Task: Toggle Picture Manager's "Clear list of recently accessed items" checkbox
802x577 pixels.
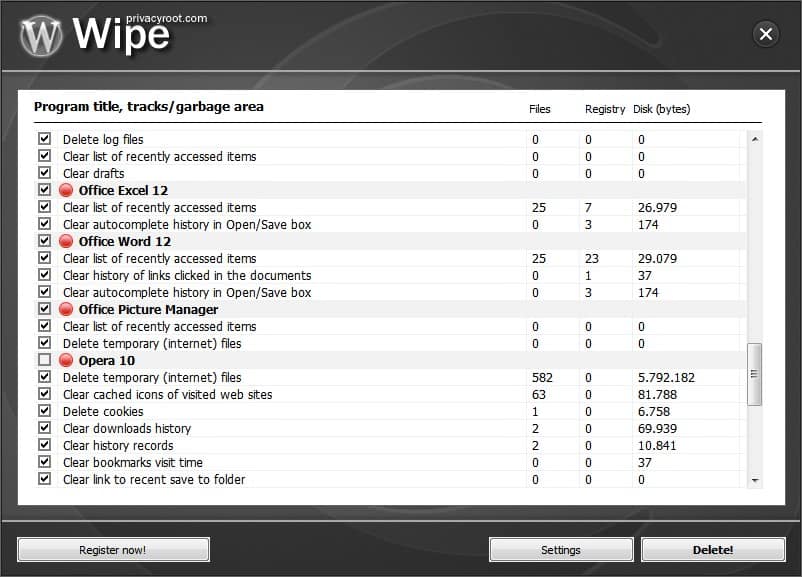Action: [x=44, y=326]
